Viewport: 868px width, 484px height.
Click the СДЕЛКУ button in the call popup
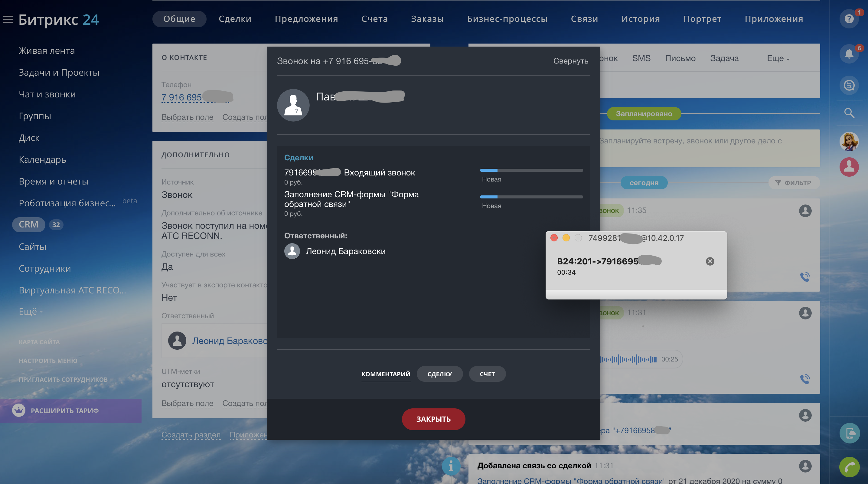439,374
